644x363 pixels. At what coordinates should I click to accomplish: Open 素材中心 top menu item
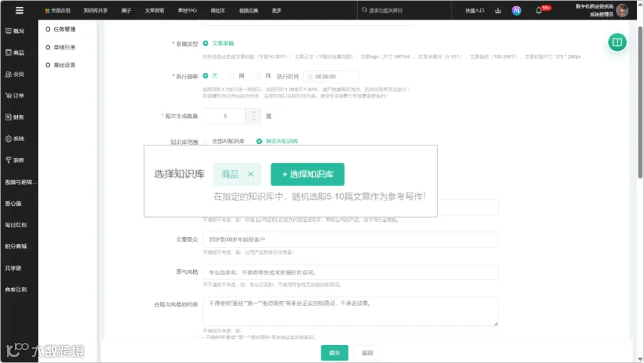coord(187,11)
